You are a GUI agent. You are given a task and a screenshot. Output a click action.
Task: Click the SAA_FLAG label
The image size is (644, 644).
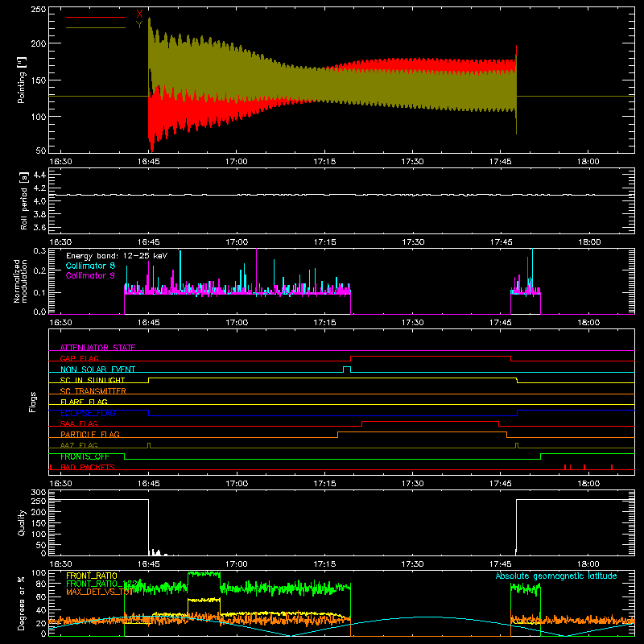tap(79, 423)
